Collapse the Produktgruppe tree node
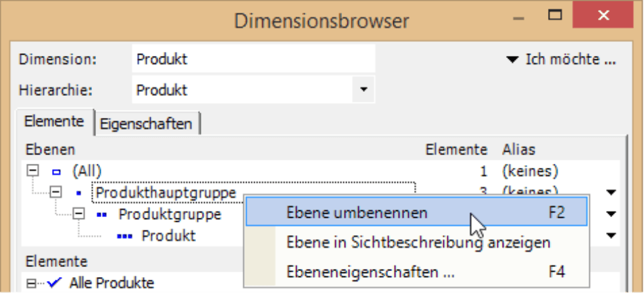The image size is (644, 293). click(x=79, y=214)
